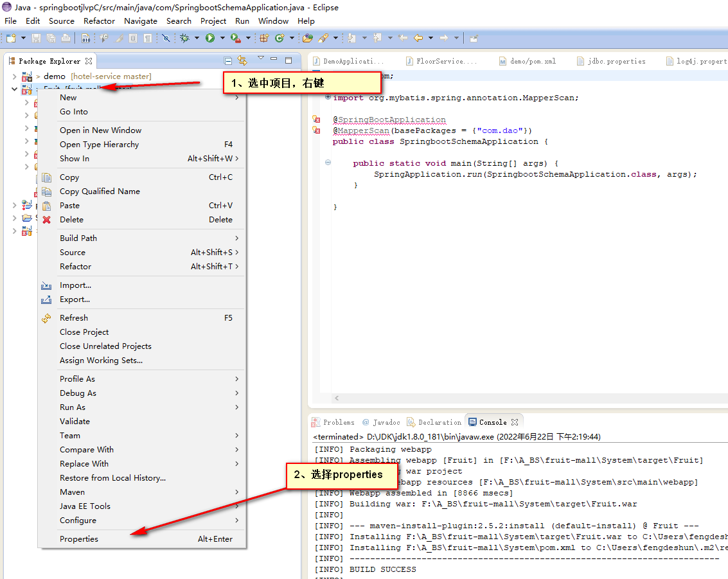Click the Open Type toolbar icon

(x=307, y=38)
